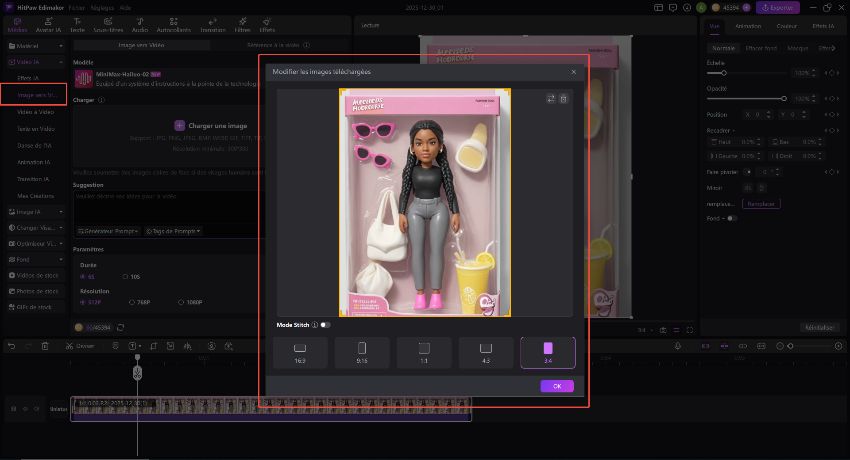
Task: Choose the 16:9 aspect ratio thumbnail
Action: pyautogui.click(x=300, y=351)
